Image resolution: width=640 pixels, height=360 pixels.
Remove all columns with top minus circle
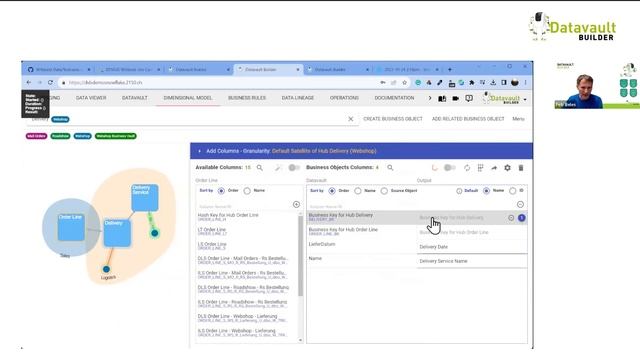pyautogui.click(x=520, y=204)
